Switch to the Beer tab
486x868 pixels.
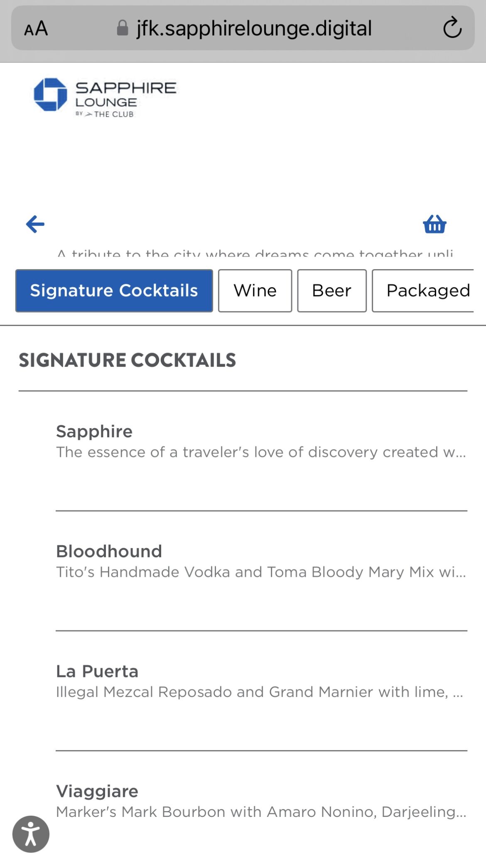tap(331, 291)
